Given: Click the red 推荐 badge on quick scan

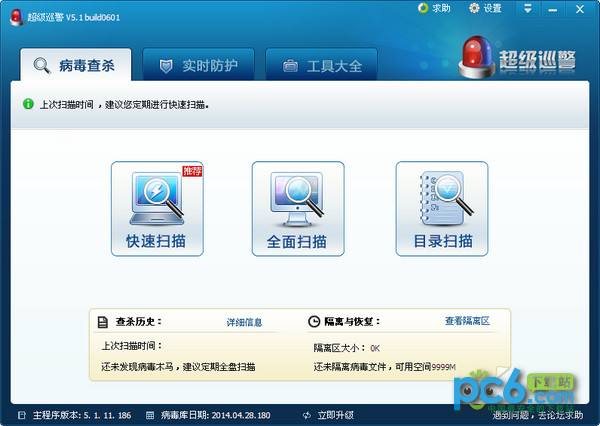Looking at the screenshot, I should coord(192,171).
